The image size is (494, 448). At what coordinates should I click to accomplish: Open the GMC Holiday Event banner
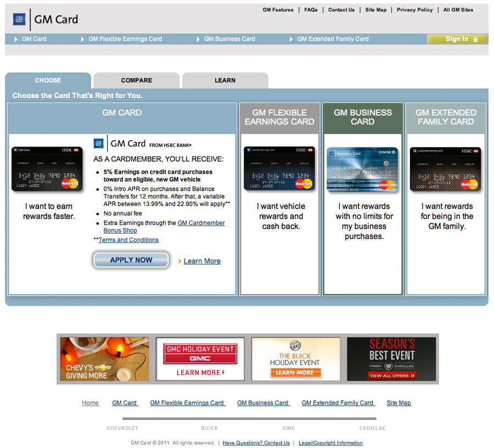point(200,359)
